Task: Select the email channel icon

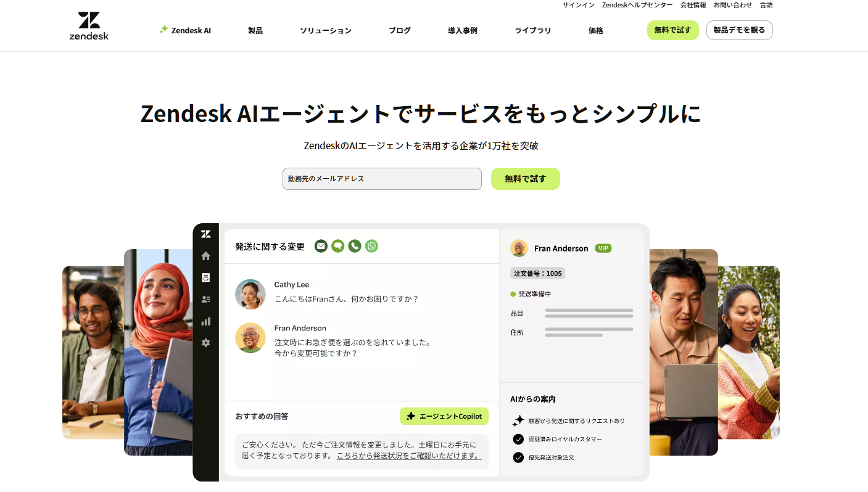Action: [x=321, y=246]
